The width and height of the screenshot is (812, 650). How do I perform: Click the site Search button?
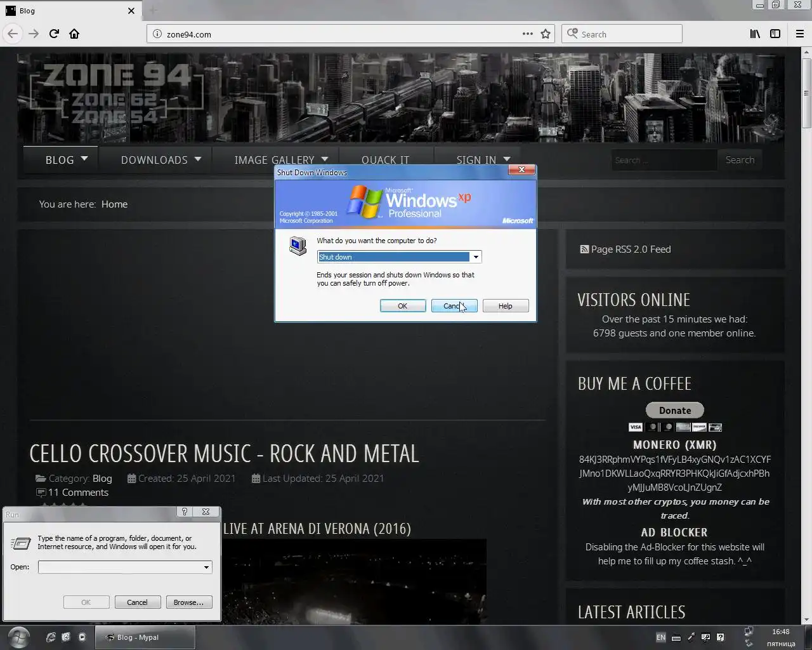[x=740, y=160]
